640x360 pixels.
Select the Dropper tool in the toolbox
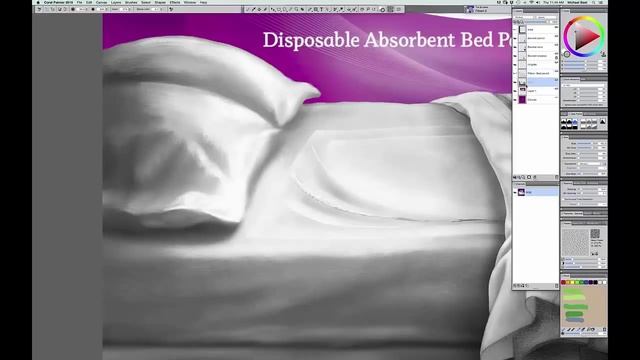point(253,9)
